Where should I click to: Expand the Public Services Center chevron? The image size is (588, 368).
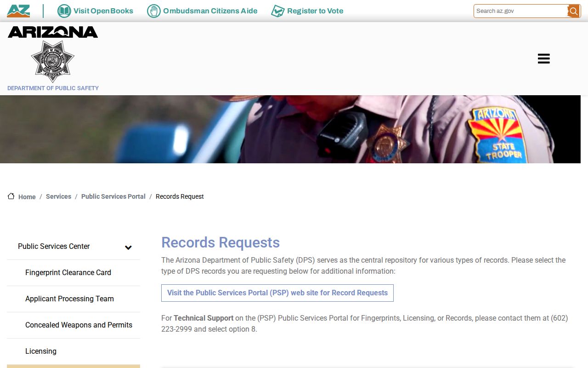point(129,247)
